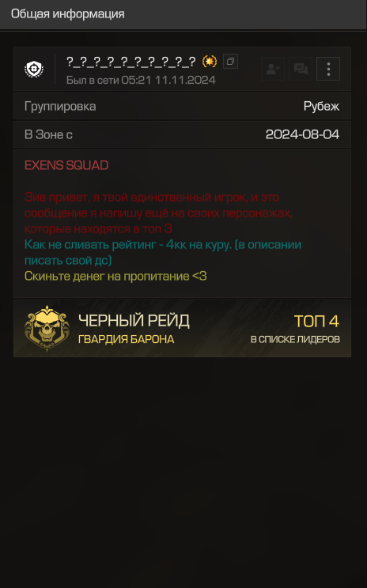Click the EXENS SQUAD clan name
This screenshot has height=588, width=367.
pyautogui.click(x=66, y=165)
